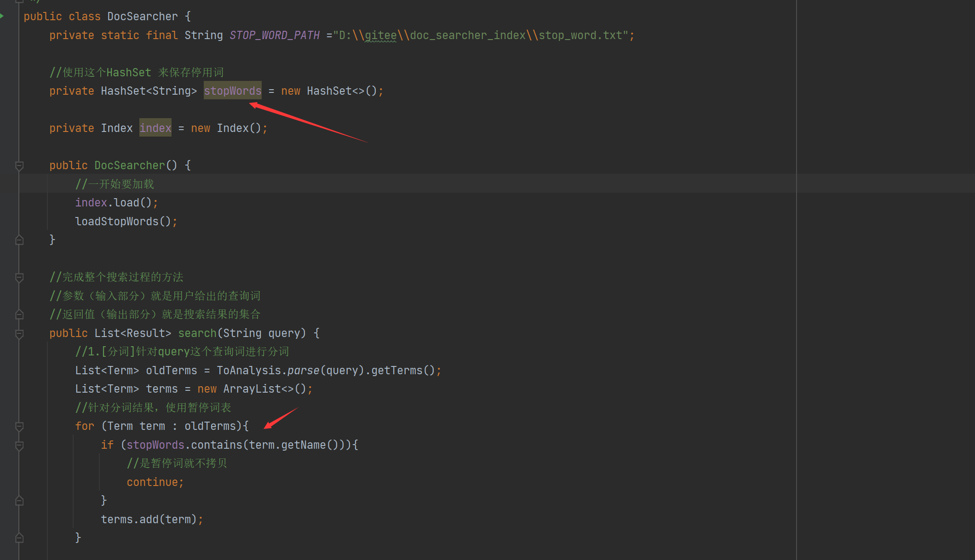Click oldTerms inside the for loop header
The width and height of the screenshot is (975, 560).
(210, 426)
